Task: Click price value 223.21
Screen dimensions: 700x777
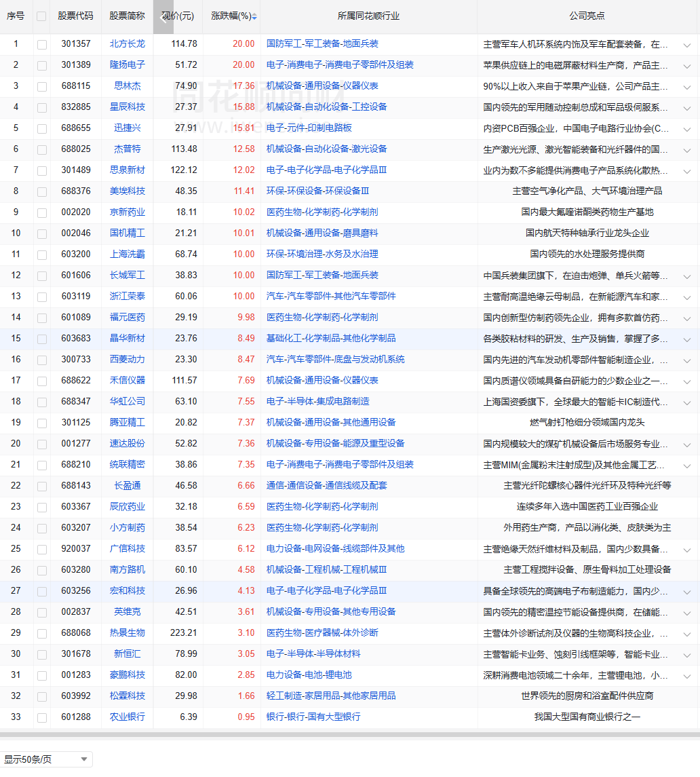Action: tap(183, 633)
